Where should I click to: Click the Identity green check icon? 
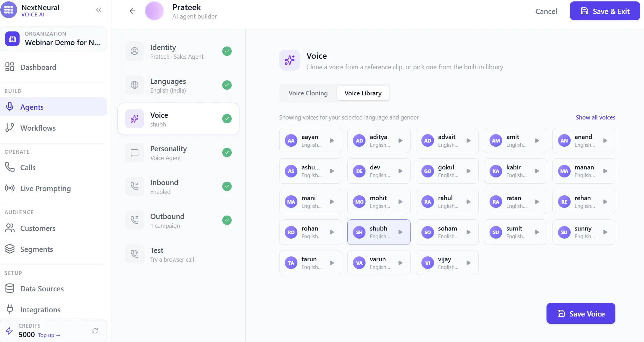(x=227, y=51)
